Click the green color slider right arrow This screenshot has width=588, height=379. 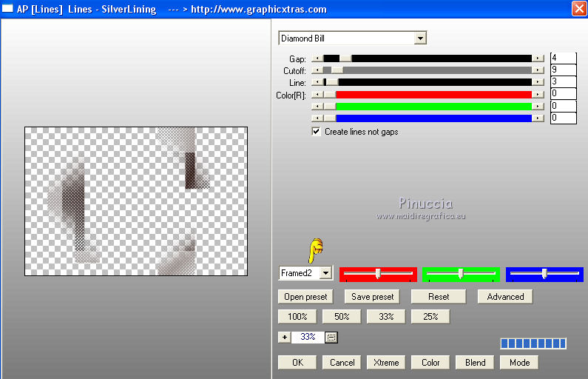538,107
